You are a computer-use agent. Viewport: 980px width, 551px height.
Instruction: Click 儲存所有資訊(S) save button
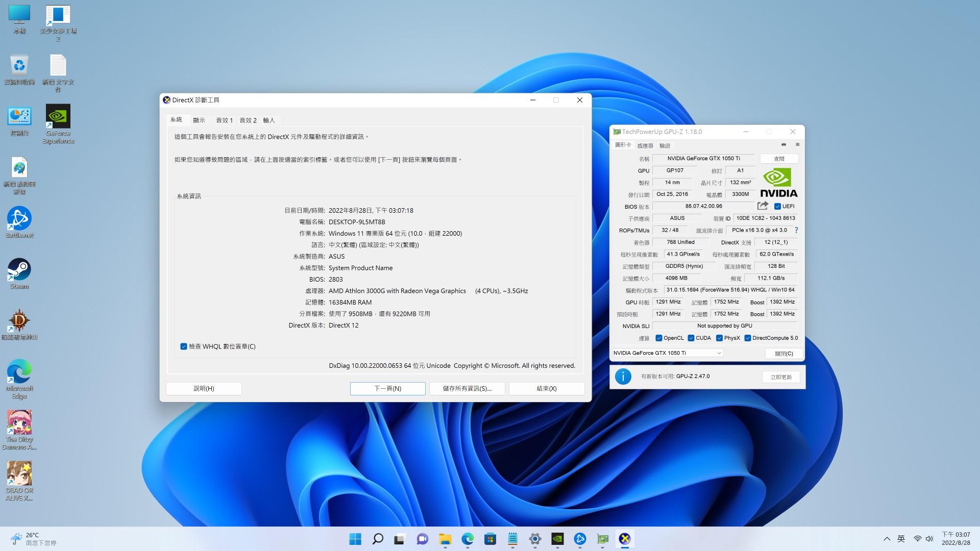[467, 389]
